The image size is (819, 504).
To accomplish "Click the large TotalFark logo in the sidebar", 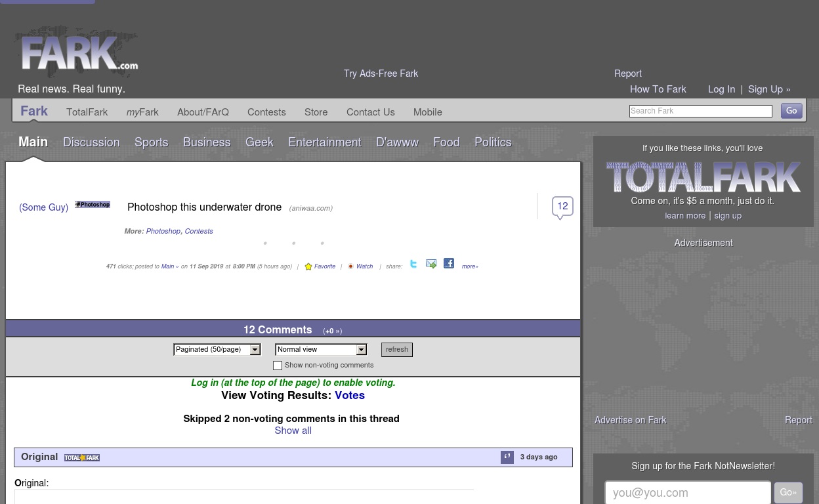I will pos(703,177).
